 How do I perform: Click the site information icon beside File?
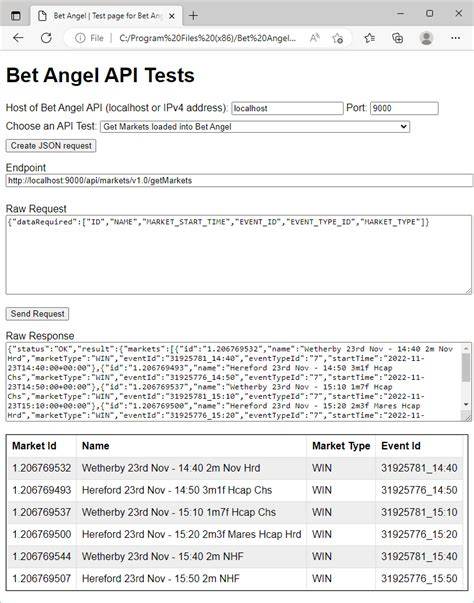[x=80, y=38]
